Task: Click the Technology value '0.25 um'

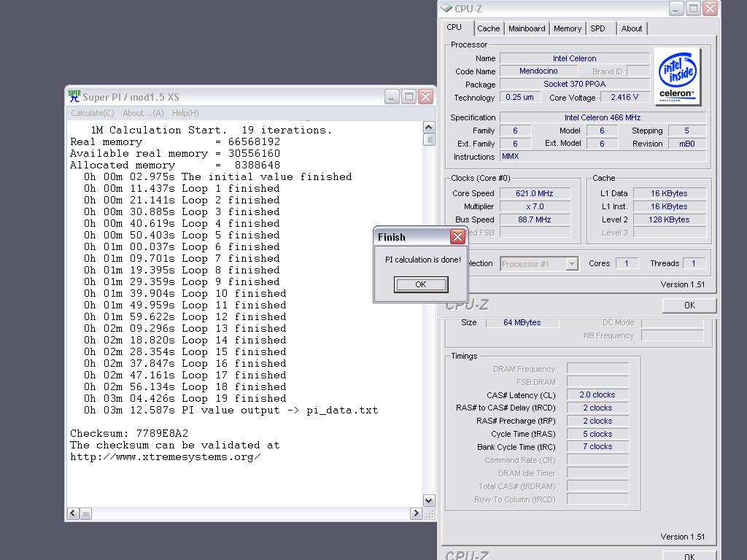Action: pyautogui.click(x=519, y=97)
